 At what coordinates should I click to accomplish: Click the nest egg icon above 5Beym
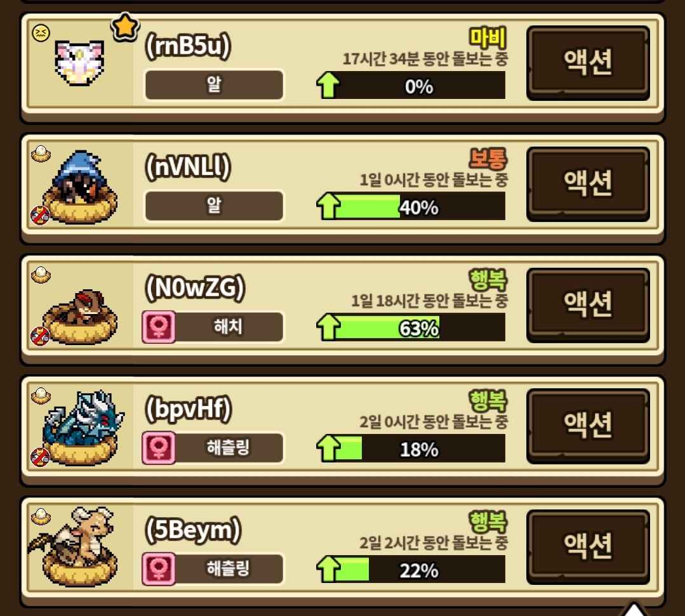coord(41,517)
